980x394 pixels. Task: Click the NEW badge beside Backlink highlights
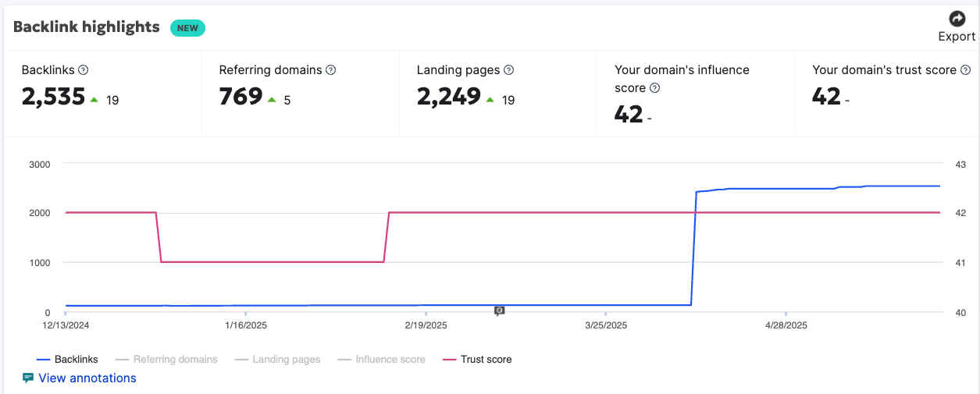coord(187,28)
